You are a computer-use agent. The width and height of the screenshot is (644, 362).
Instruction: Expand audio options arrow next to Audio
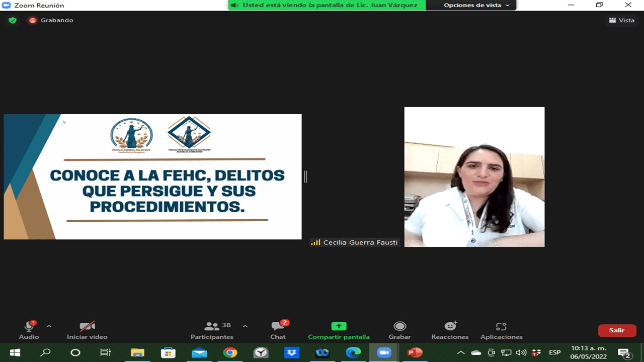tap(49, 326)
